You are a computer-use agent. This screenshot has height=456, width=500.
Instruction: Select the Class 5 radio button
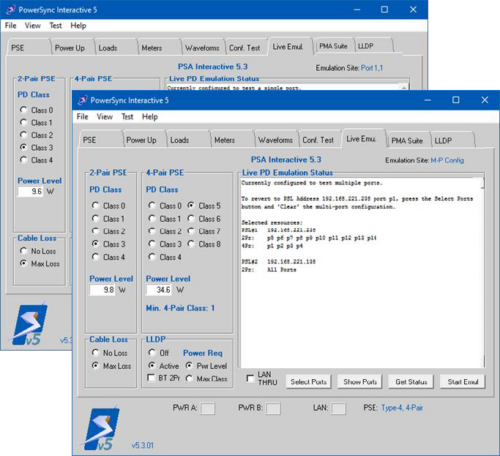[191, 205]
